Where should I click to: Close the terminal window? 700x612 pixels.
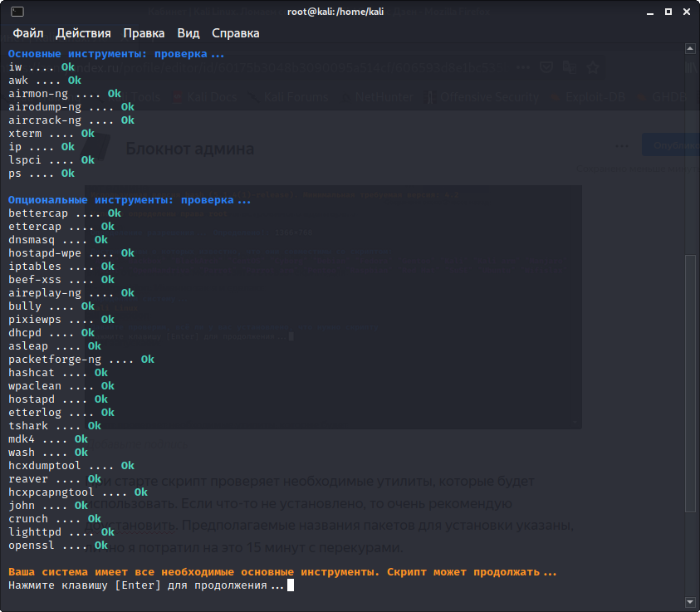pyautogui.click(x=687, y=12)
